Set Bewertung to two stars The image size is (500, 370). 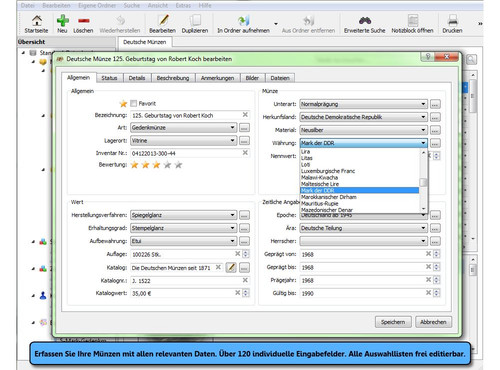(145, 165)
